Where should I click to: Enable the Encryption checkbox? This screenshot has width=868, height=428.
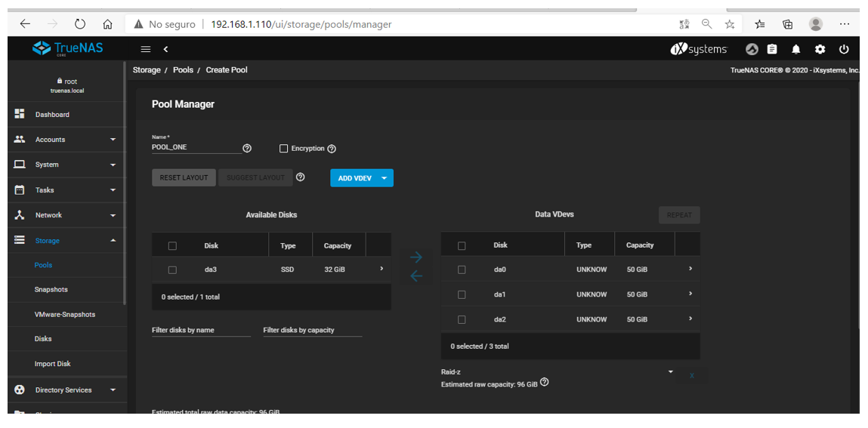283,148
